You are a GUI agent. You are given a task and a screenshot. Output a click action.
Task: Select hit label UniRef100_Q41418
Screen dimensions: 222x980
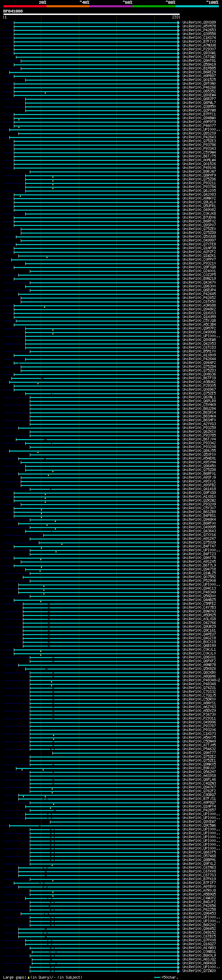click(199, 489)
